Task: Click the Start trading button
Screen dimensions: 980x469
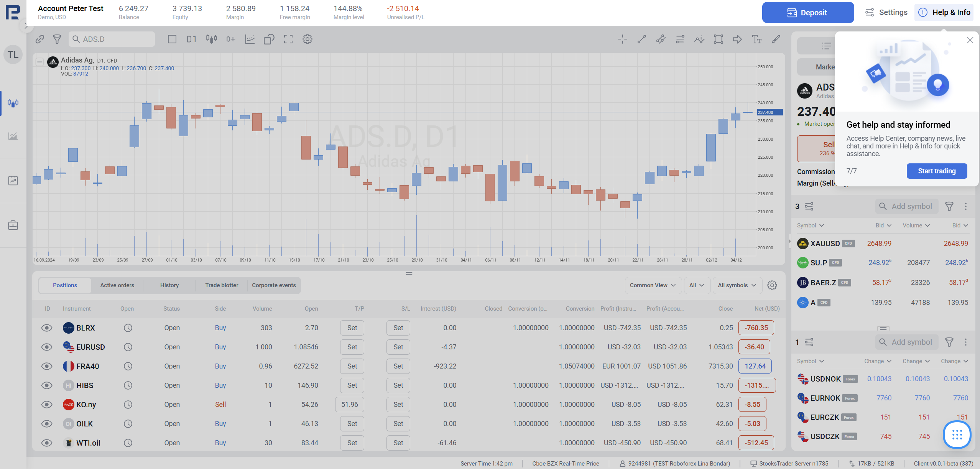Action: (936, 171)
